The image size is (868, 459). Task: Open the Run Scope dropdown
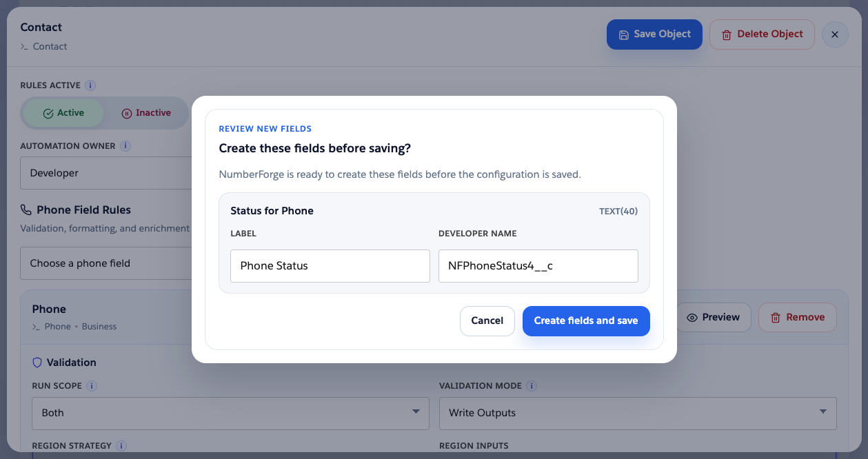click(x=230, y=413)
